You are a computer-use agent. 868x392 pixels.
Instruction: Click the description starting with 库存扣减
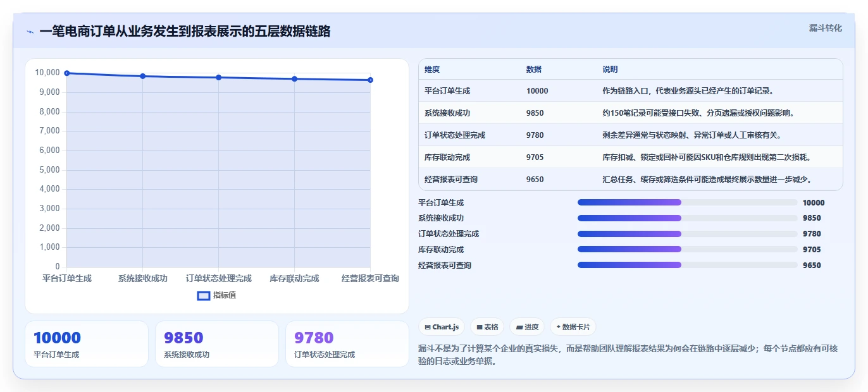[707, 157]
